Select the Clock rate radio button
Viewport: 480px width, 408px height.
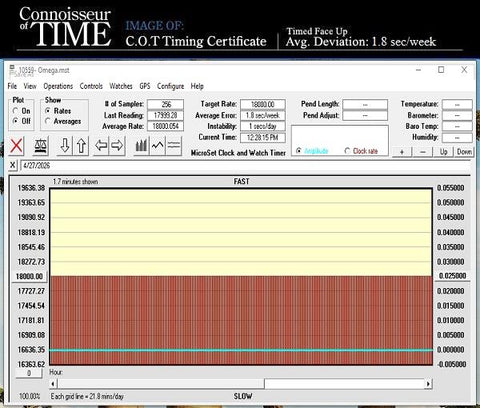[x=347, y=151]
